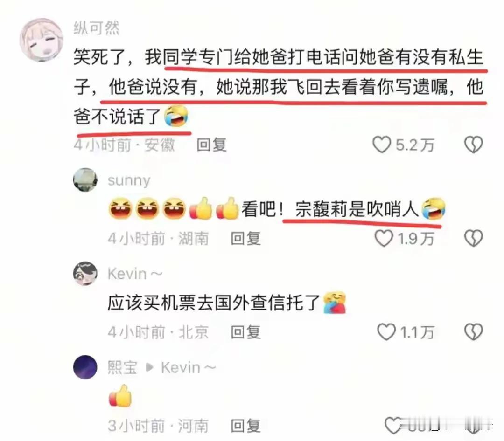Open the Kevin ~ username above his comment
This screenshot has width=504, height=441.
[135, 274]
